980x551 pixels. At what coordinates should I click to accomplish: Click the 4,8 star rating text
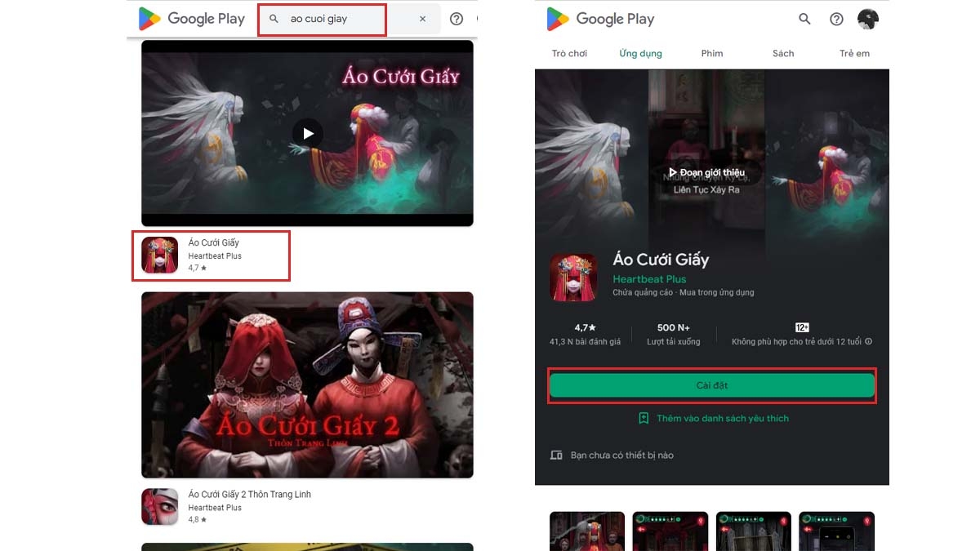[197, 519]
